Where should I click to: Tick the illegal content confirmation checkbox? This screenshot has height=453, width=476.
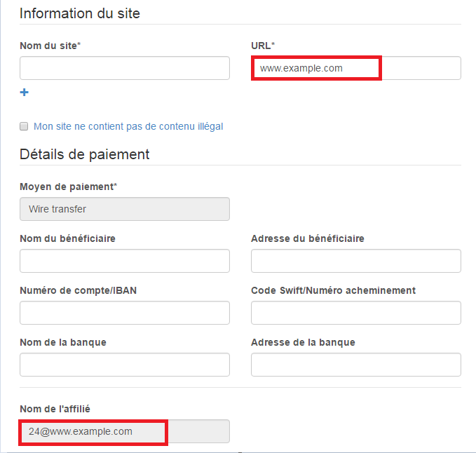(x=24, y=126)
